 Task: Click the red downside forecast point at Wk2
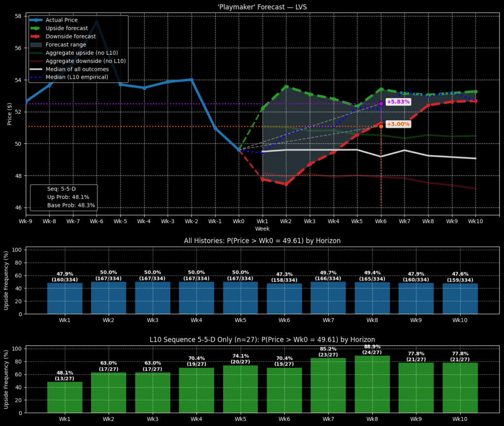point(286,184)
